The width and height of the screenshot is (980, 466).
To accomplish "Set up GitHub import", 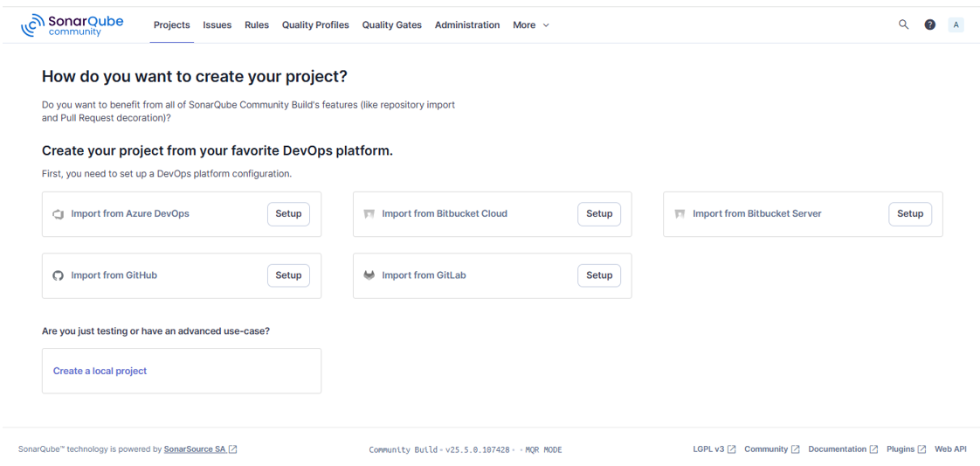I will (289, 275).
